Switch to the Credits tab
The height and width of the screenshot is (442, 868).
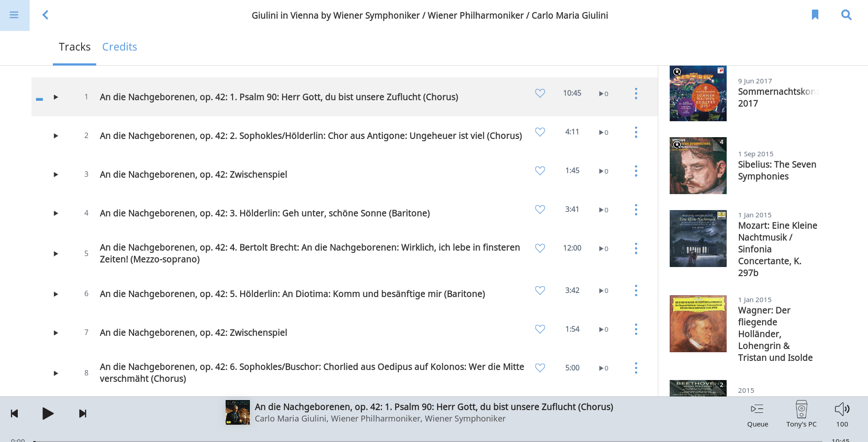pyautogui.click(x=119, y=47)
